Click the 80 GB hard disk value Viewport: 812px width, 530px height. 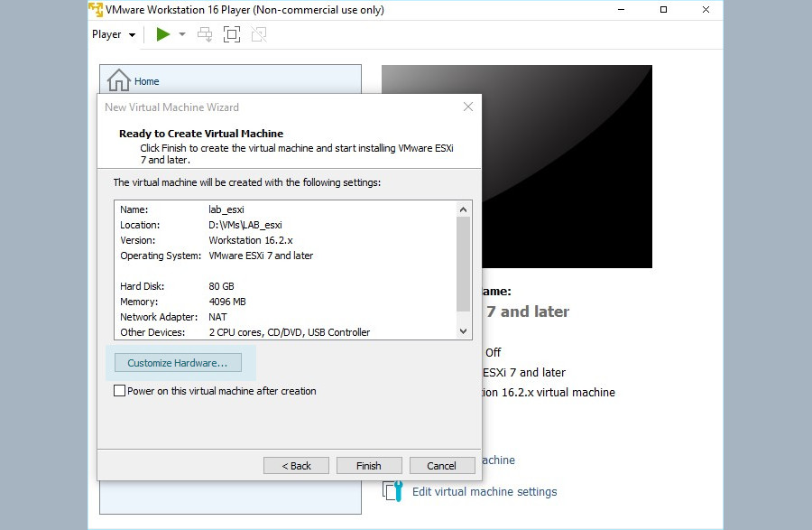click(221, 286)
